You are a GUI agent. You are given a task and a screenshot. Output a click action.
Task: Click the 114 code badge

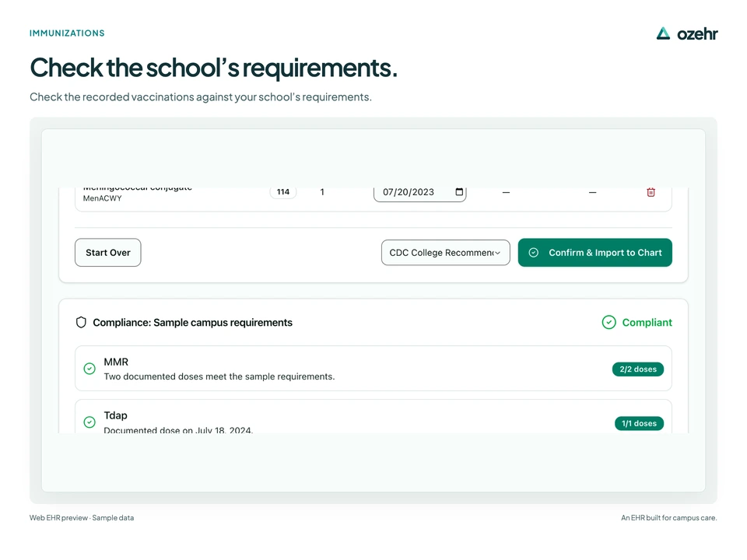click(x=283, y=192)
